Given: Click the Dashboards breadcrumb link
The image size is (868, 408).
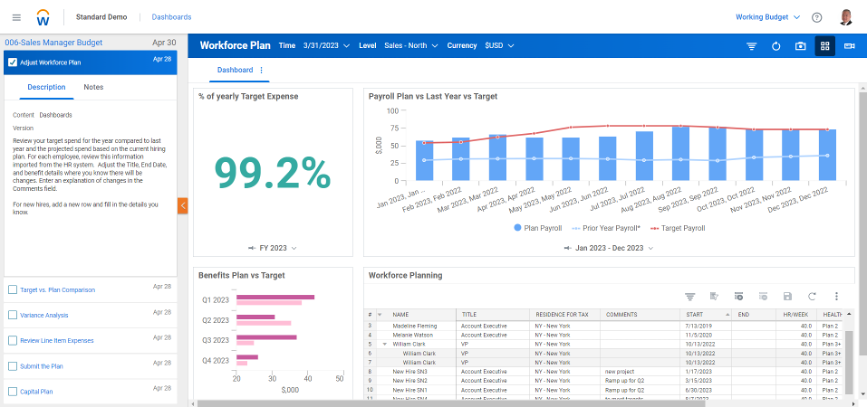Looking at the screenshot, I should pos(172,17).
